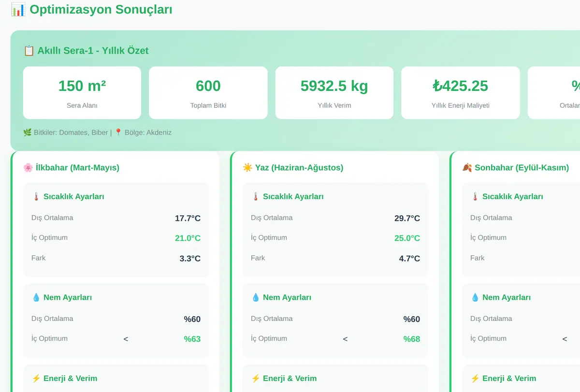Image resolution: width=580 pixels, height=392 pixels.
Task: Click the autumn leaf icon beside Sonbahar
Action: [467, 168]
